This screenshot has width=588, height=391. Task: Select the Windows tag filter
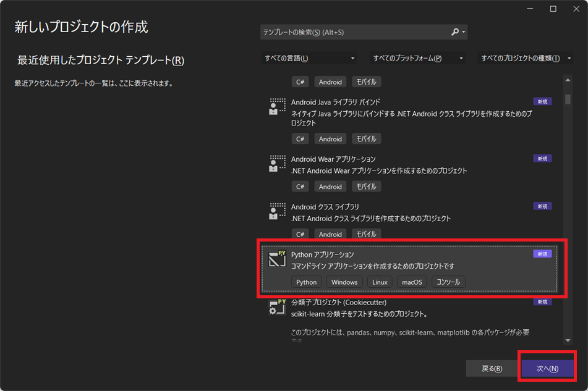(344, 282)
